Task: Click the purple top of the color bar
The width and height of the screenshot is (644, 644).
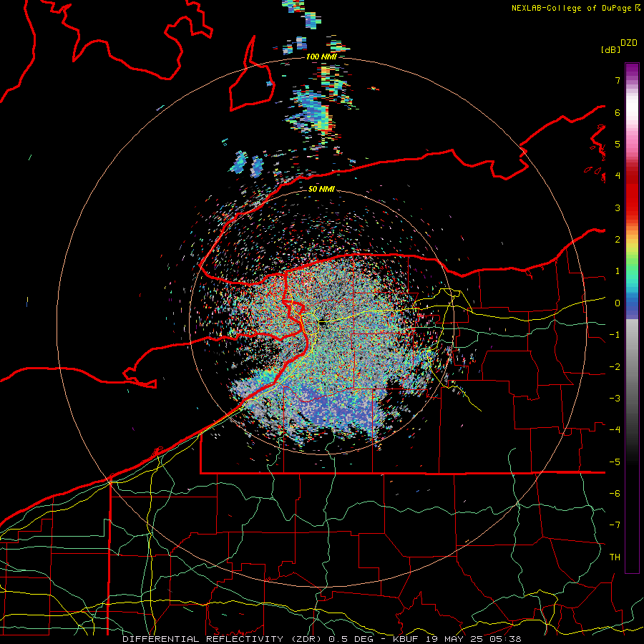Action: click(632, 71)
